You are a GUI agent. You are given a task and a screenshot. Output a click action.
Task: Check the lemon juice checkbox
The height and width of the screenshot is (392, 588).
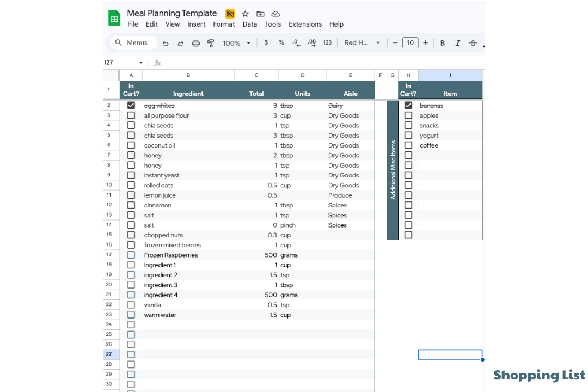pyautogui.click(x=131, y=195)
